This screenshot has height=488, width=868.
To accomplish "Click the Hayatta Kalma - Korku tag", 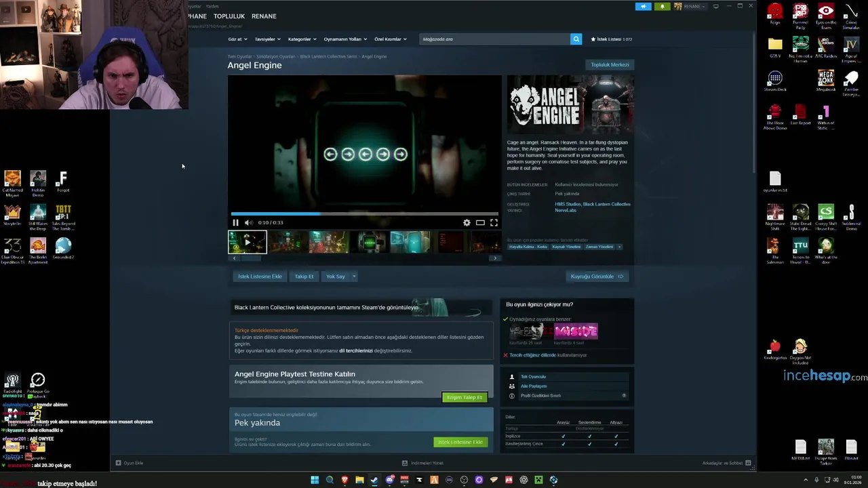I will [x=528, y=247].
